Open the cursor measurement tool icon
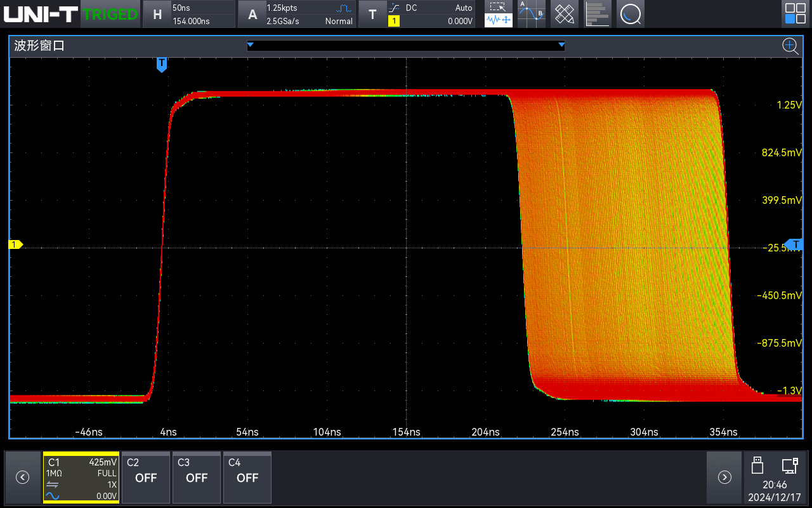The image size is (812, 508). coord(532,14)
